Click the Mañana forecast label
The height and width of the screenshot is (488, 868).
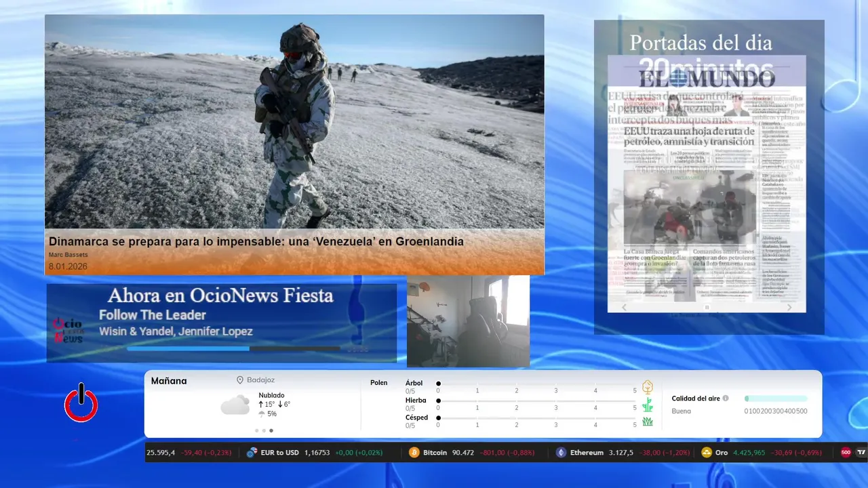[x=169, y=381]
